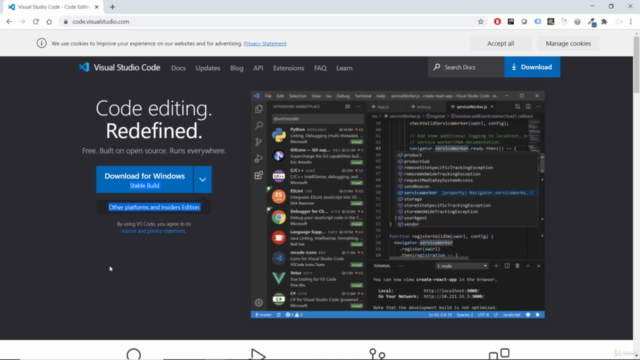Image resolution: width=640 pixels, height=360 pixels.
Task: Click the magnifier icon in Search Docs
Action: [437, 67]
